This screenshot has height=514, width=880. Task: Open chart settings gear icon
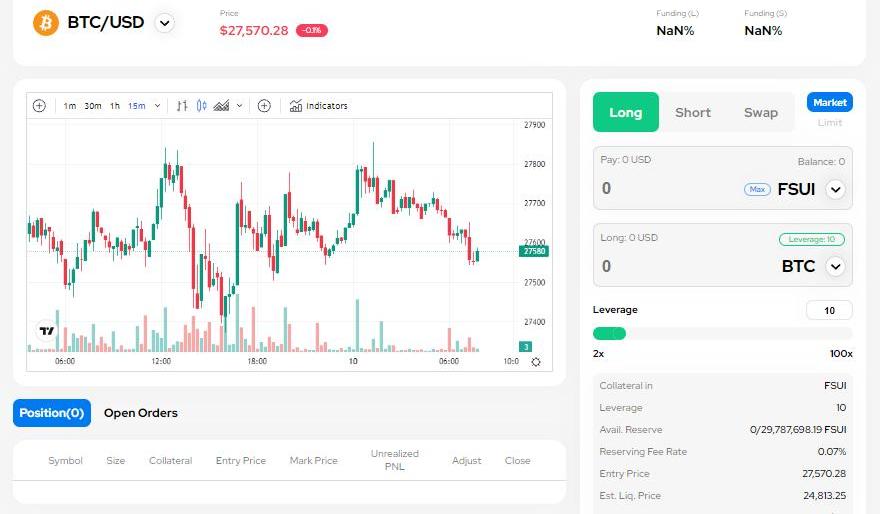coord(536,362)
